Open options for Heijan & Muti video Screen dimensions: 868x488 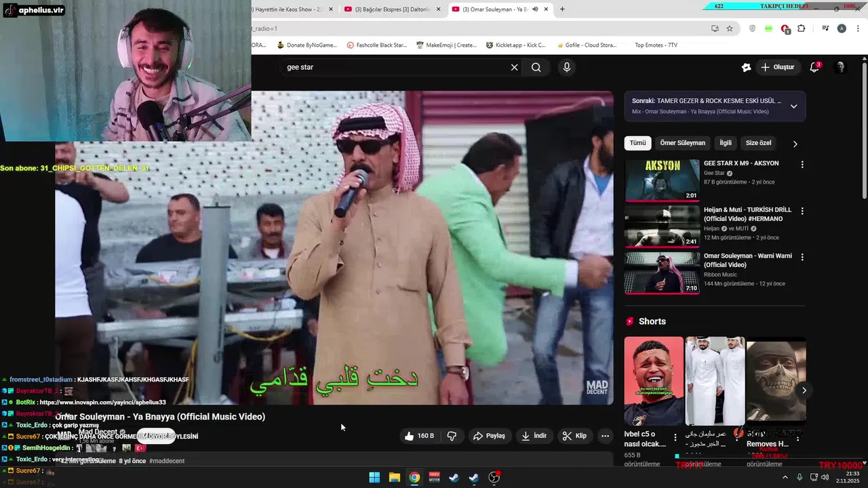pos(802,211)
